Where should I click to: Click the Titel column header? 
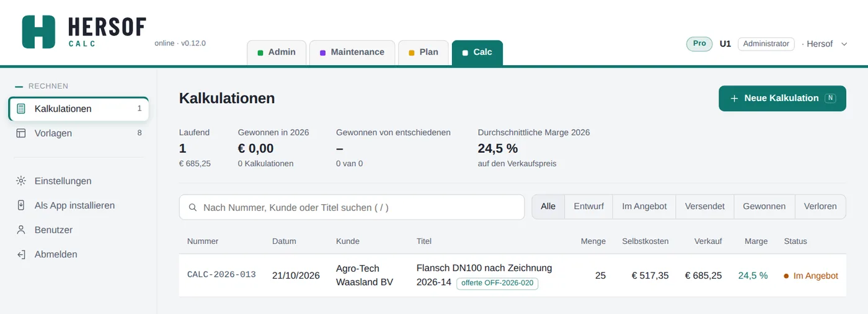pos(424,241)
